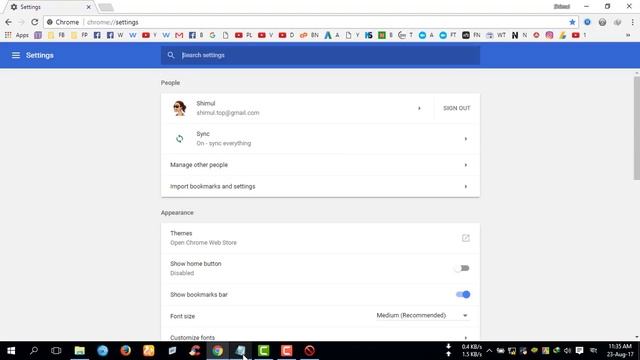Open the green C app on the taskbar

click(264, 351)
